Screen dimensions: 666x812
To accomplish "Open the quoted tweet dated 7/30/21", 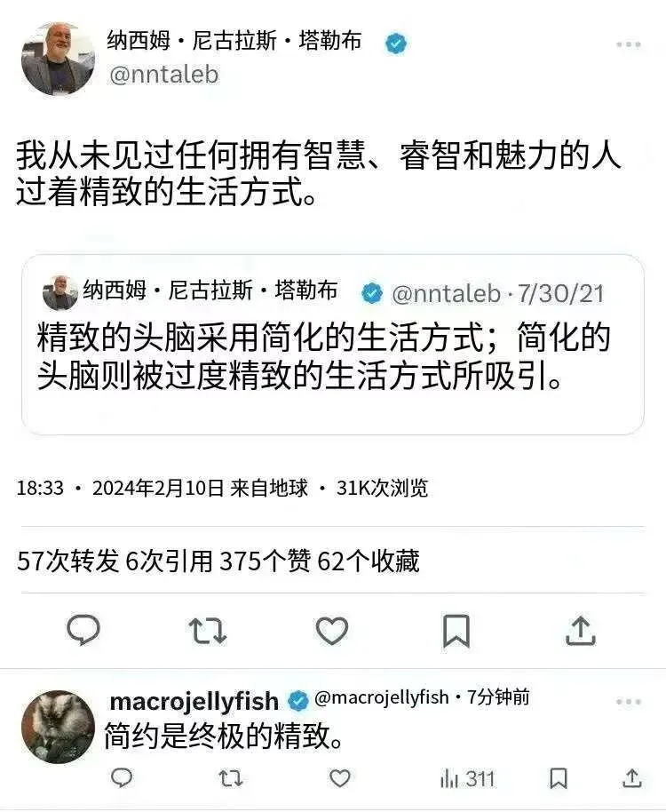I will 333,345.
